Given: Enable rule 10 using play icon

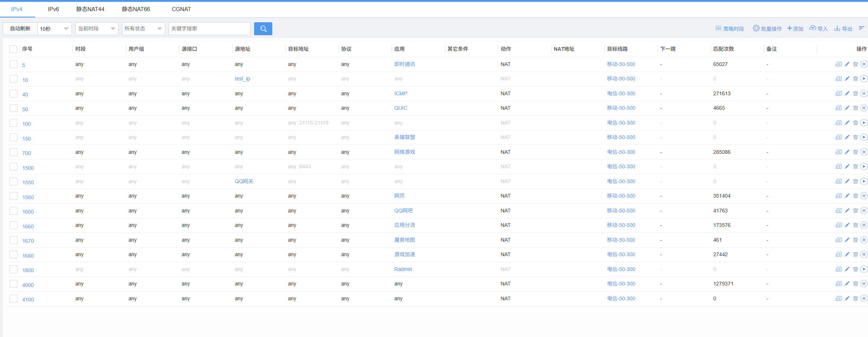Looking at the screenshot, I should click(x=864, y=79).
